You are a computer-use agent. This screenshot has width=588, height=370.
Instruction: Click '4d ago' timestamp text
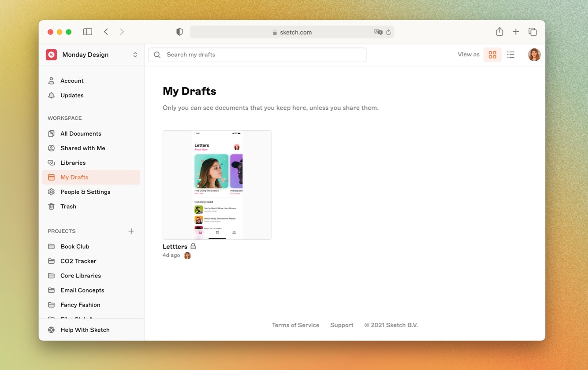[x=171, y=255]
